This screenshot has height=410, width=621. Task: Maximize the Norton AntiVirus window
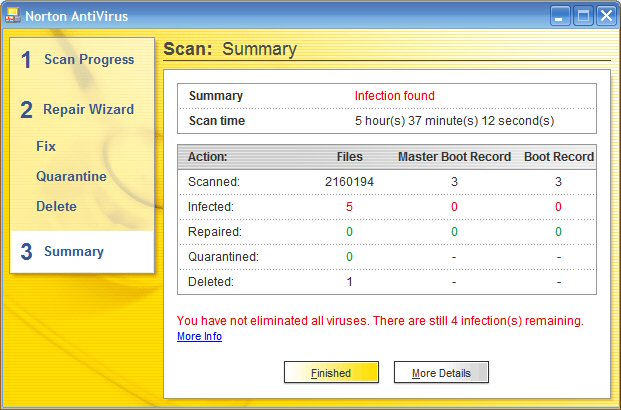coord(583,16)
